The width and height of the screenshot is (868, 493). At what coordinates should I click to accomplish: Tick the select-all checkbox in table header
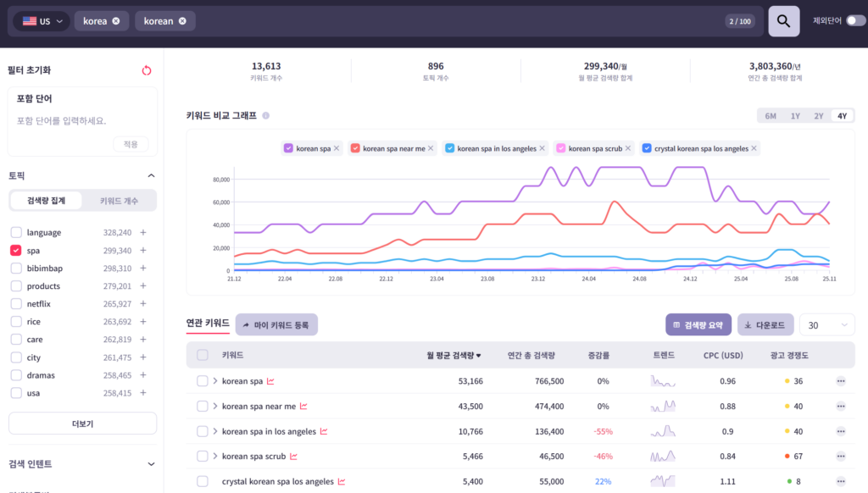tap(203, 356)
